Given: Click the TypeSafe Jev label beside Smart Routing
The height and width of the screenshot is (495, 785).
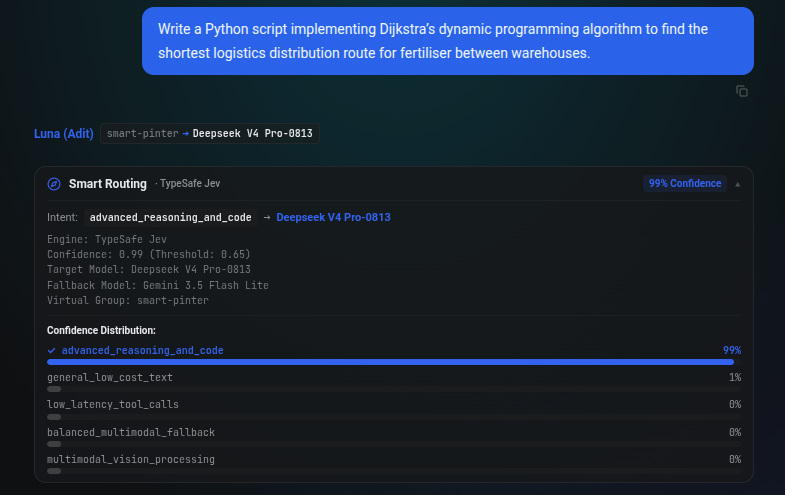Looking at the screenshot, I should click(190, 184).
